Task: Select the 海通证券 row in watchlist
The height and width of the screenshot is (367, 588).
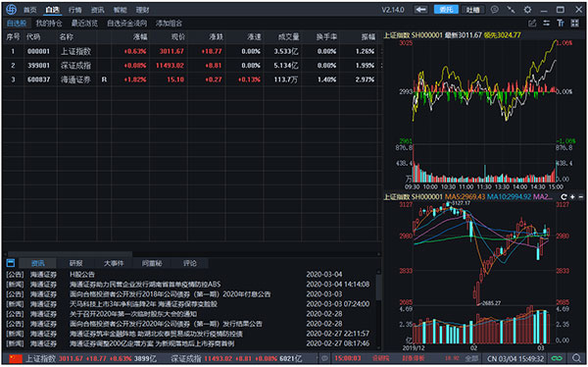Action: (x=192, y=79)
